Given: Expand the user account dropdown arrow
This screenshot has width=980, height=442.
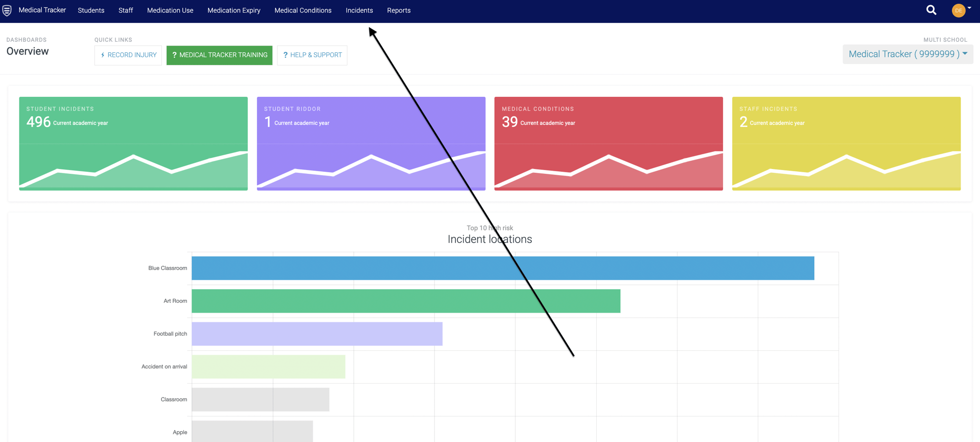Looking at the screenshot, I should 970,8.
